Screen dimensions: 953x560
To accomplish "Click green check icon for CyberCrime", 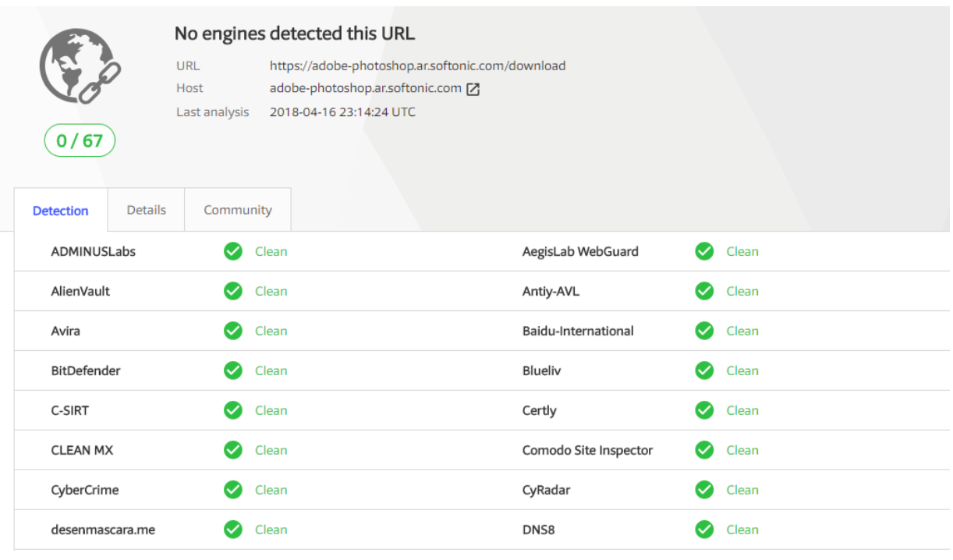I will [x=233, y=490].
